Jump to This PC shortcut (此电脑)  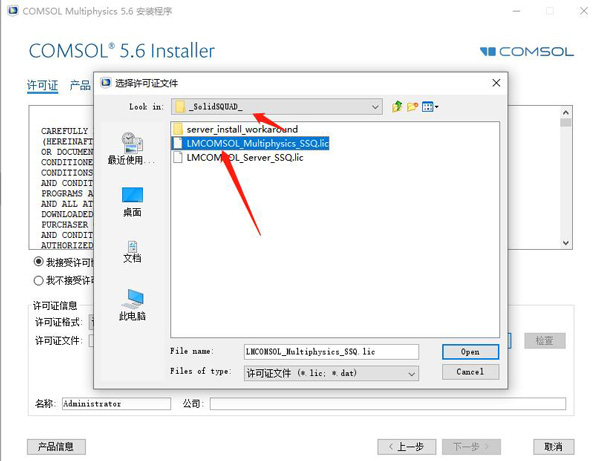(132, 305)
